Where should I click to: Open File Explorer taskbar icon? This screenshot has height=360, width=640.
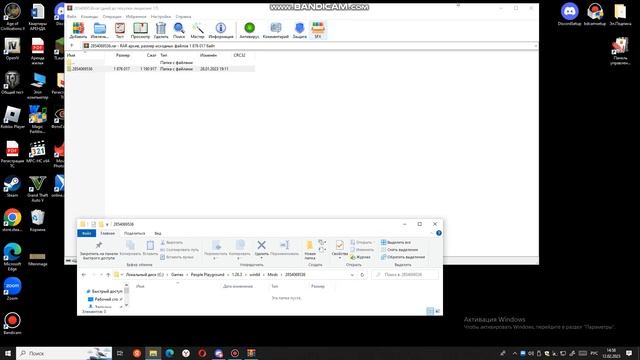coord(153,353)
